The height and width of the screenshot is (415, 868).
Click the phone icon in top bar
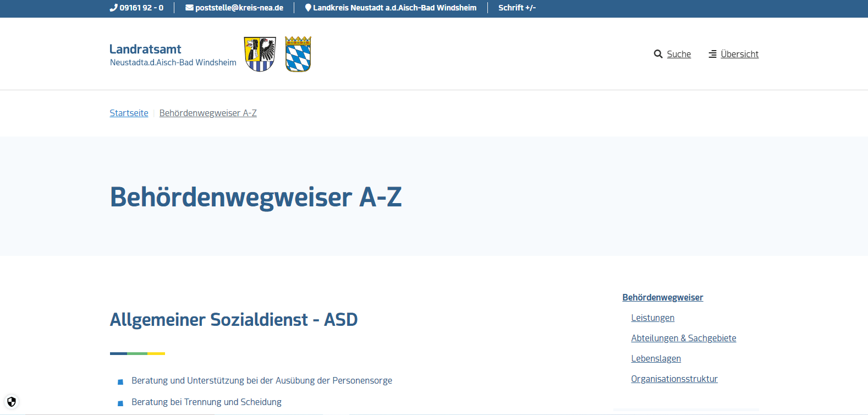point(113,8)
